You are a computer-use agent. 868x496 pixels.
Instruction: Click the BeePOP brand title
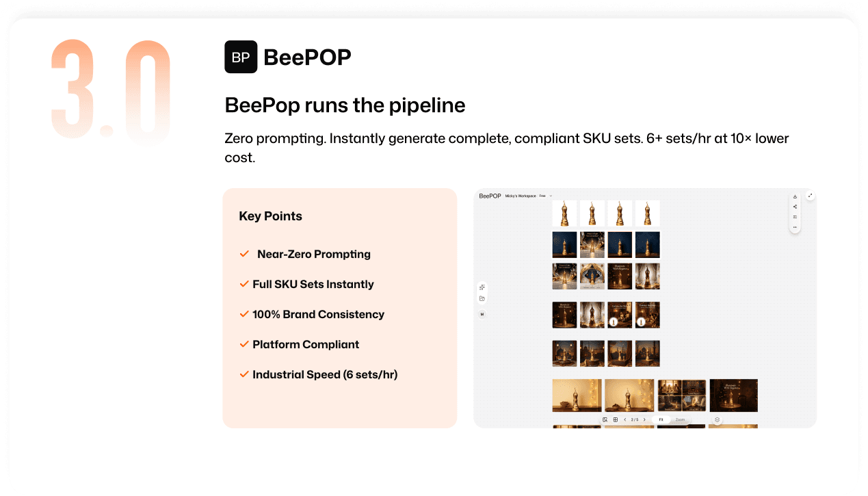click(307, 57)
